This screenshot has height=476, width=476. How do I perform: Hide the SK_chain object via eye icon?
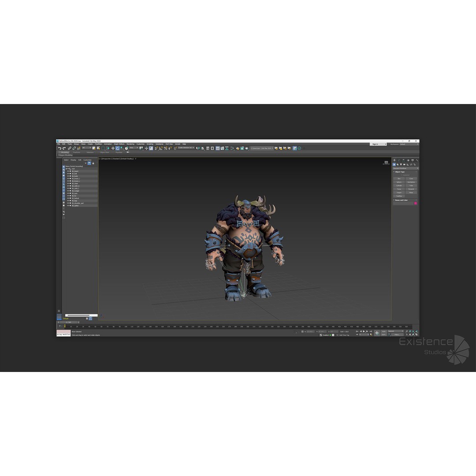68,183
